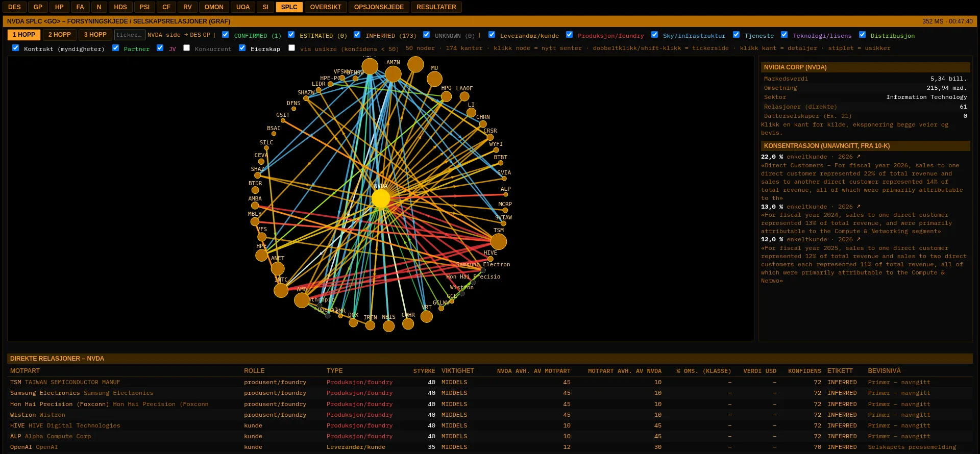Select the 3 HOPP button
The width and height of the screenshot is (980, 454).
click(x=95, y=35)
